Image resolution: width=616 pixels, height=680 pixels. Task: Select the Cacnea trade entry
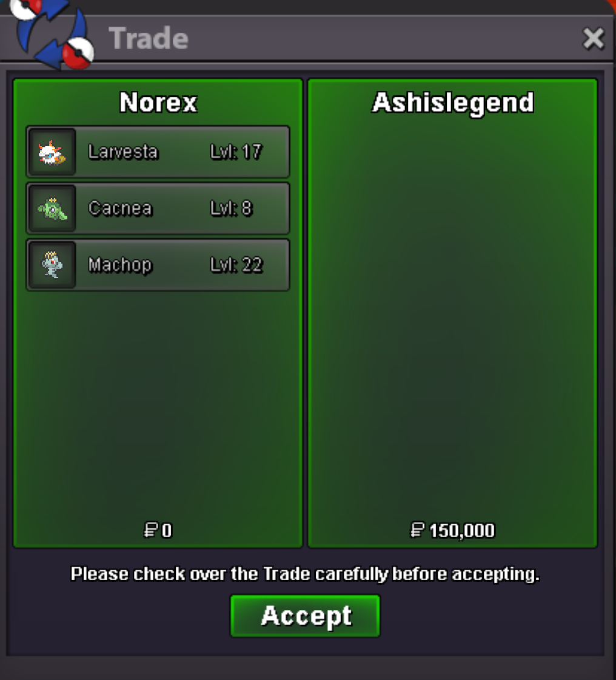[158, 208]
